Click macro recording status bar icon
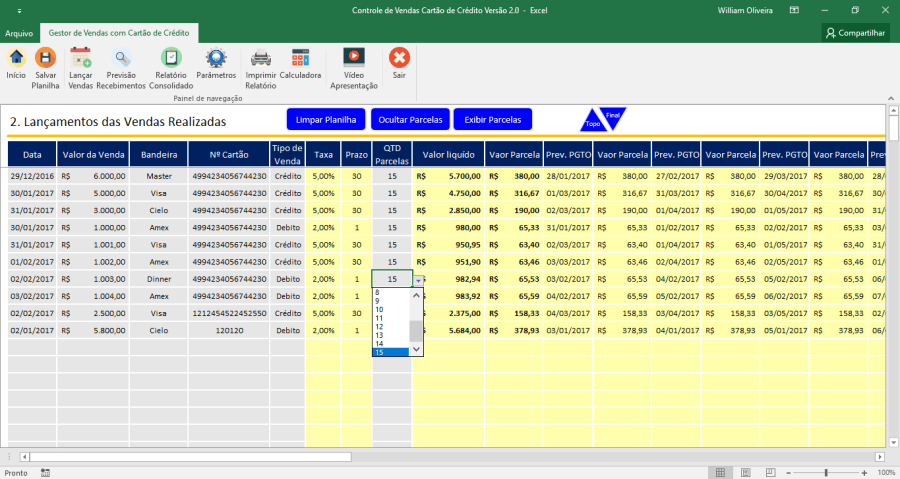The image size is (900, 479). [x=45, y=473]
